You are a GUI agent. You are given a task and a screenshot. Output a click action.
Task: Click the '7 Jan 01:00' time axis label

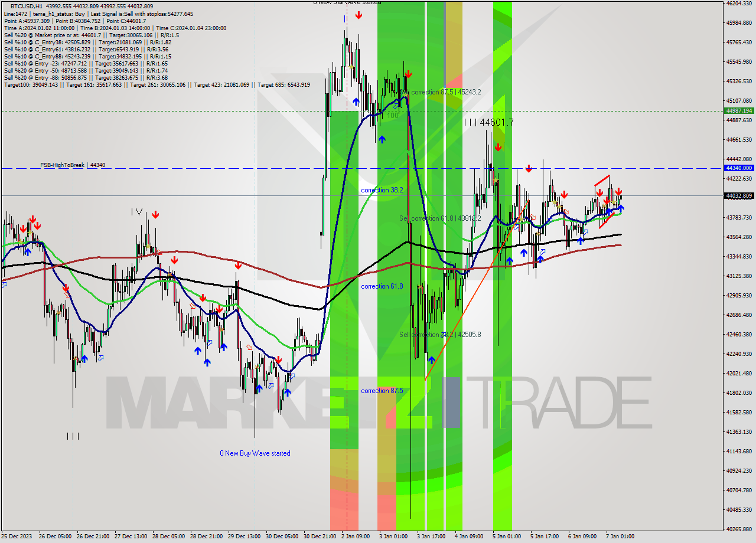(620, 537)
